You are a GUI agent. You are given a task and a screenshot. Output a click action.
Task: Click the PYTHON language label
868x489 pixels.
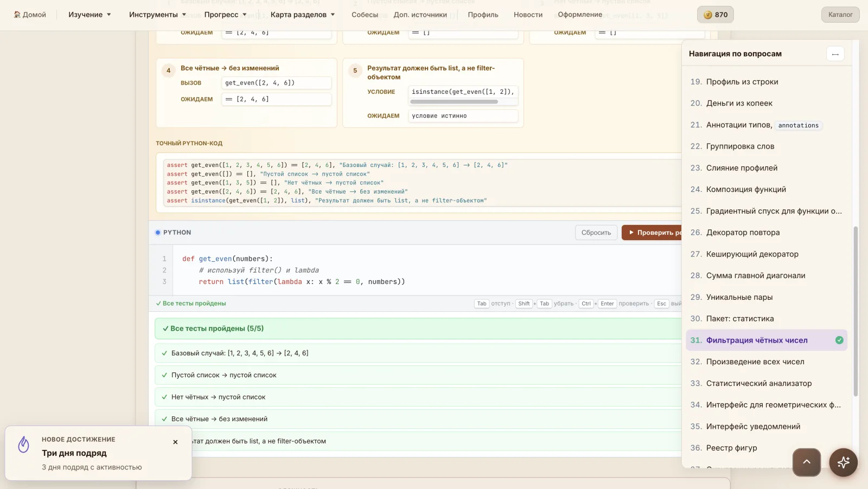pos(177,233)
